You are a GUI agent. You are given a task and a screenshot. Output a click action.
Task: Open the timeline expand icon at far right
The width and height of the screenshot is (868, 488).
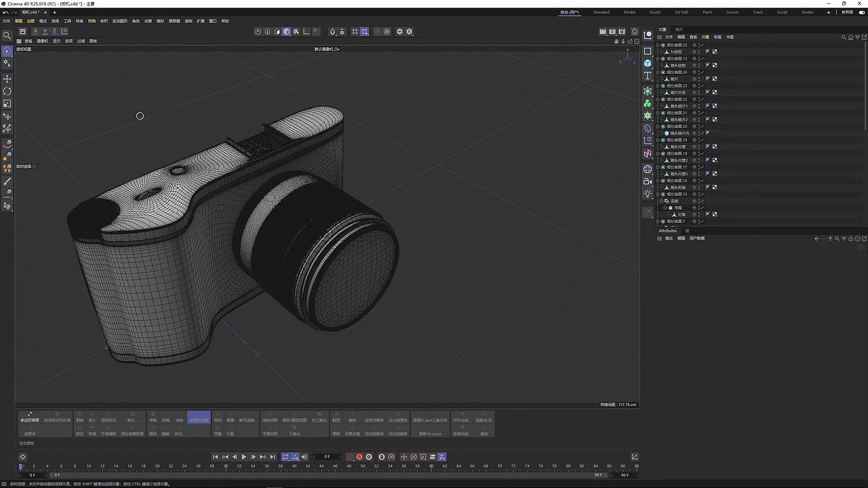pos(635,457)
